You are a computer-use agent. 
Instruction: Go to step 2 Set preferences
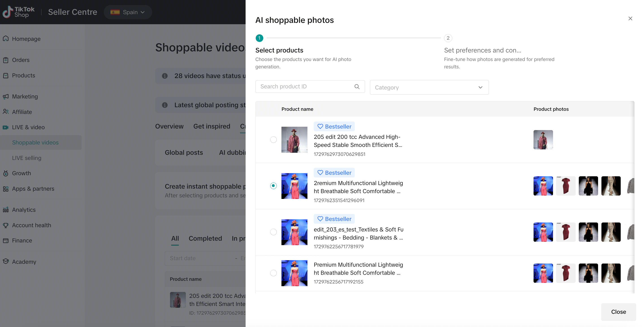[x=448, y=38]
